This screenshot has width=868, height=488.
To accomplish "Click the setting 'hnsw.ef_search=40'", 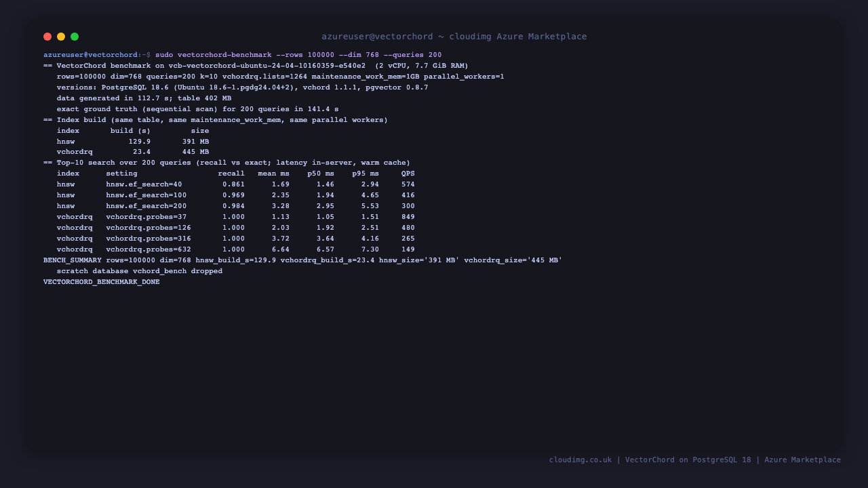I will click(x=144, y=184).
